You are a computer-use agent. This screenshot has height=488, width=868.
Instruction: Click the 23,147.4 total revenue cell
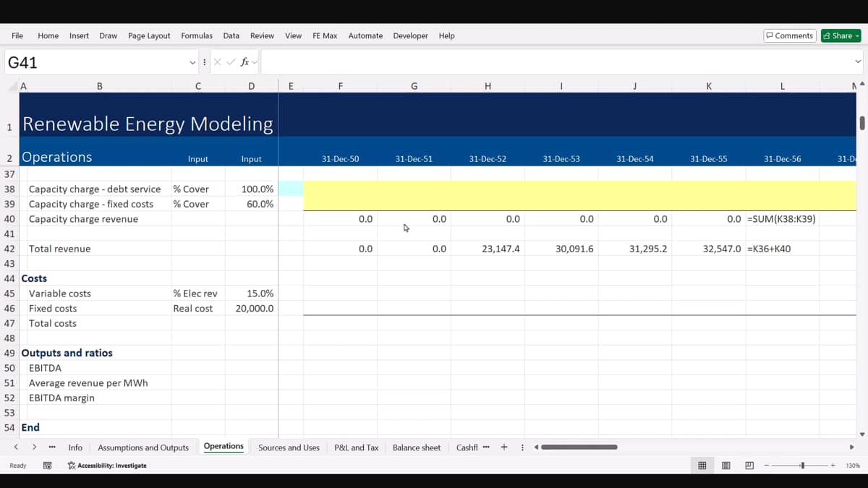point(488,249)
